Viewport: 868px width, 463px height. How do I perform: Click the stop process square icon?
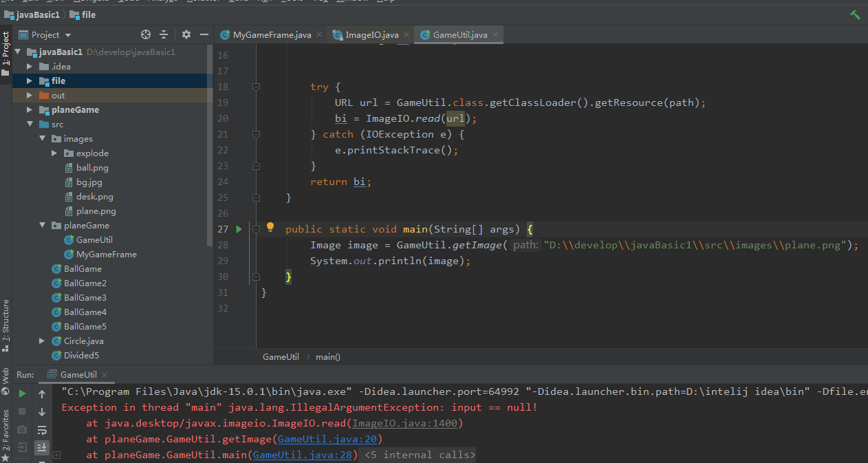23,411
